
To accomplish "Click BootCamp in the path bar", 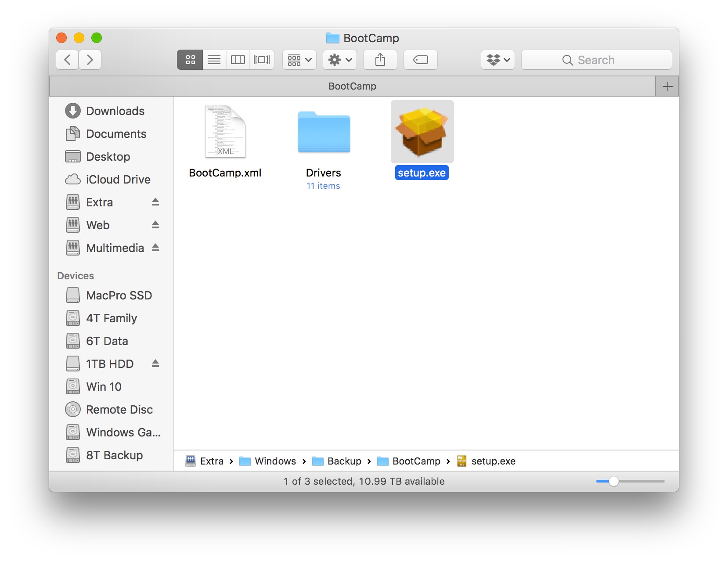I will [x=409, y=461].
